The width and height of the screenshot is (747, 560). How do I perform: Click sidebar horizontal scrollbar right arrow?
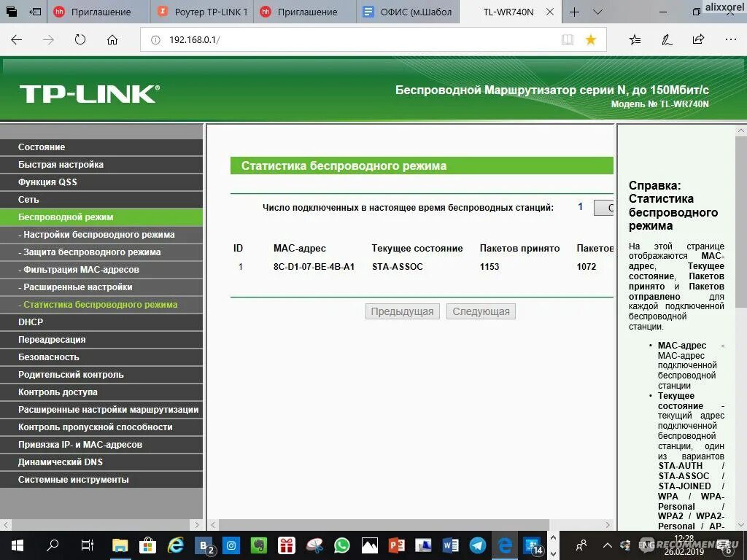[197, 525]
